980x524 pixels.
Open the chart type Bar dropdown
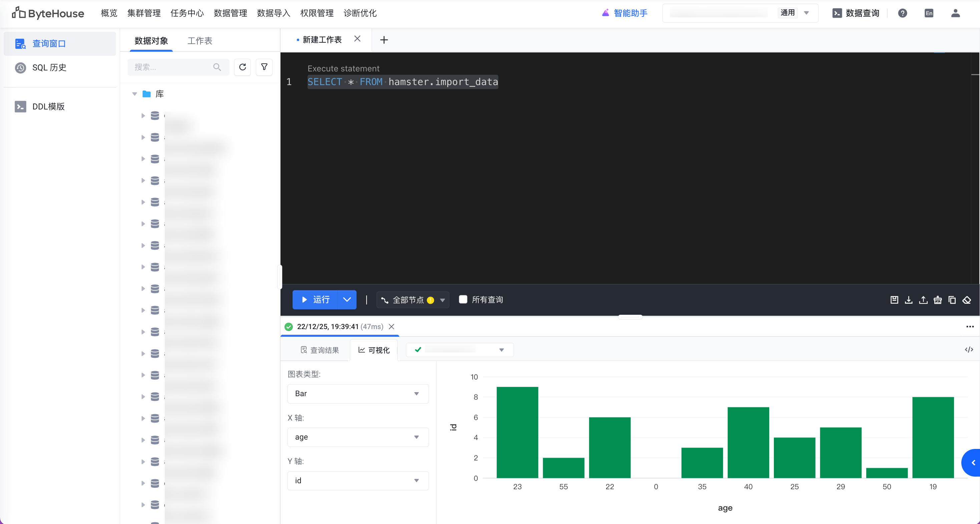point(358,394)
